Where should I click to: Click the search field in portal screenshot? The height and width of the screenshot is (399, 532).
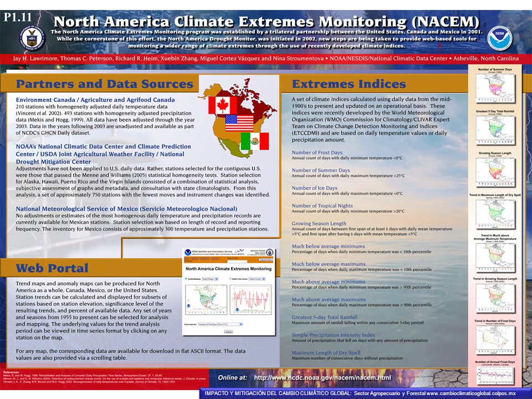tap(237, 262)
